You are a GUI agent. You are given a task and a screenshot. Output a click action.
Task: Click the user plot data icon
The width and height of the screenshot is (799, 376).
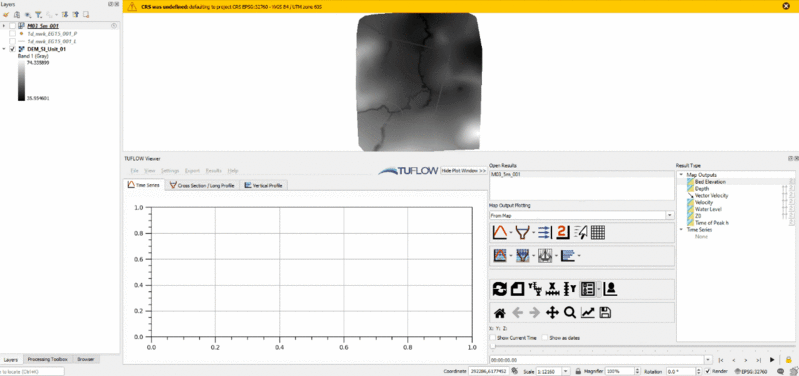coord(610,289)
